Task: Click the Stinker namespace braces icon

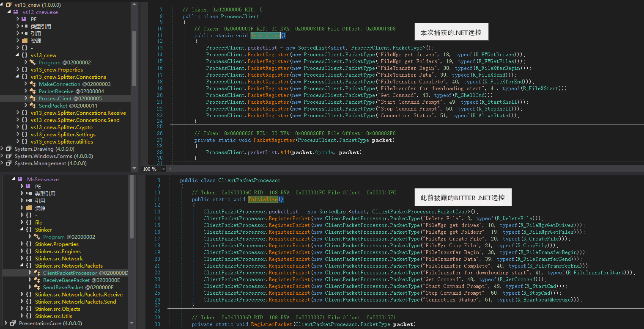Action: pos(29,229)
